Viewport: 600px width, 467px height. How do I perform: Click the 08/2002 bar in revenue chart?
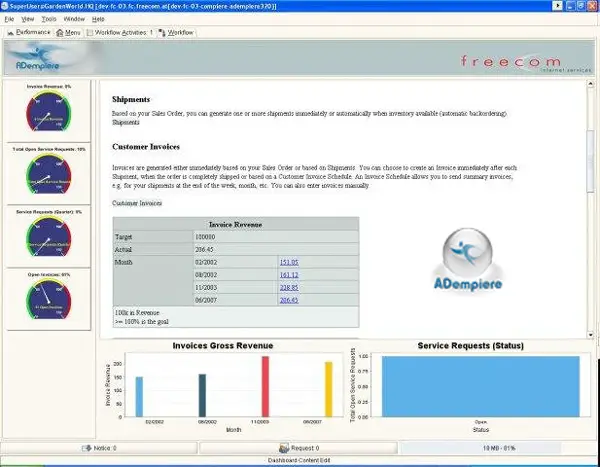[x=202, y=395]
